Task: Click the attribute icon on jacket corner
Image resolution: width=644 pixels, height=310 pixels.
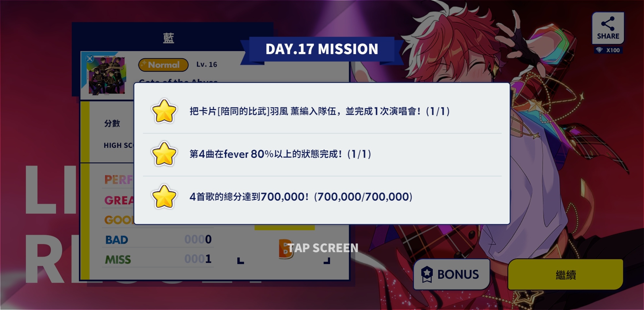Action: tap(90, 59)
